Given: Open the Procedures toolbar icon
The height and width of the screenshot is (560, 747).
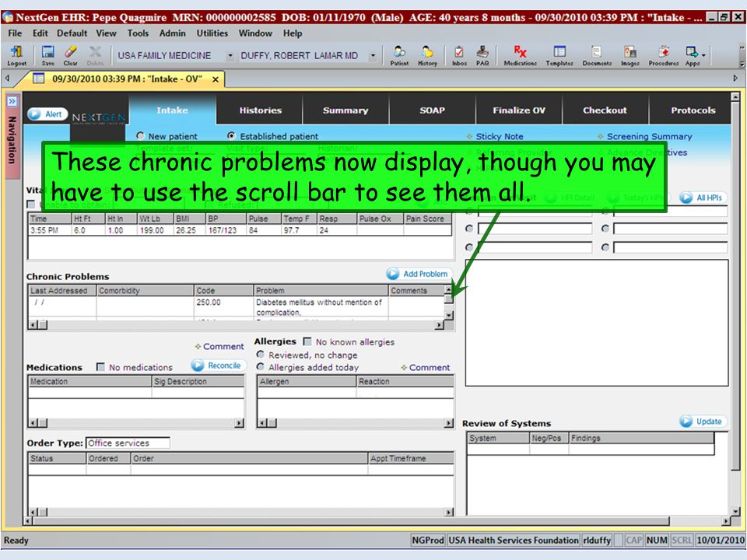Looking at the screenshot, I should pos(664,55).
